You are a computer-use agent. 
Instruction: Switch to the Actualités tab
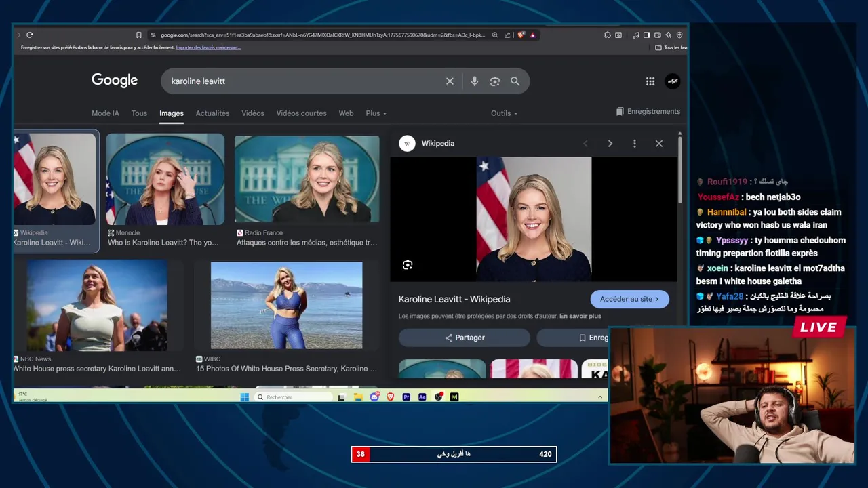click(212, 113)
